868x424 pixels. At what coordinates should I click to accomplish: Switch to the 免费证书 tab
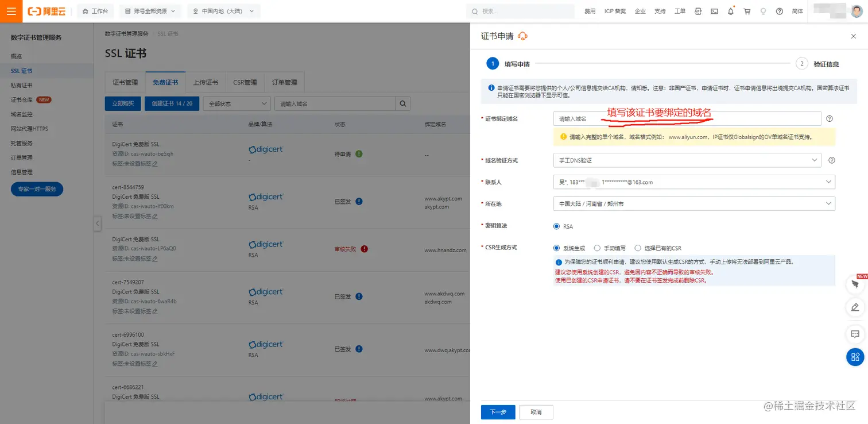(165, 82)
